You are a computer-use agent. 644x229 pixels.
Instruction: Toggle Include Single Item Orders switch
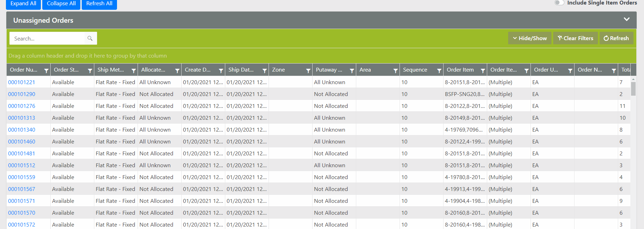pos(559,3)
